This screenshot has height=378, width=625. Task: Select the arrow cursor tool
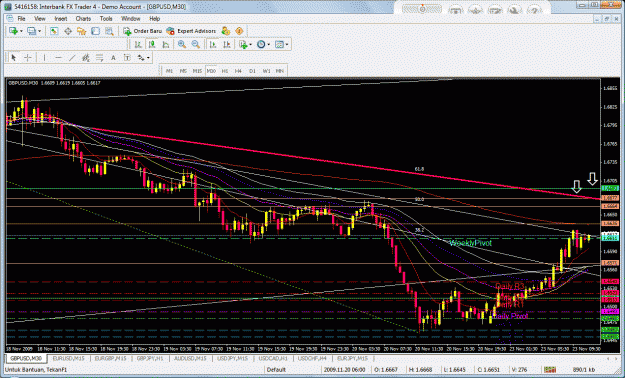[x=14, y=58]
